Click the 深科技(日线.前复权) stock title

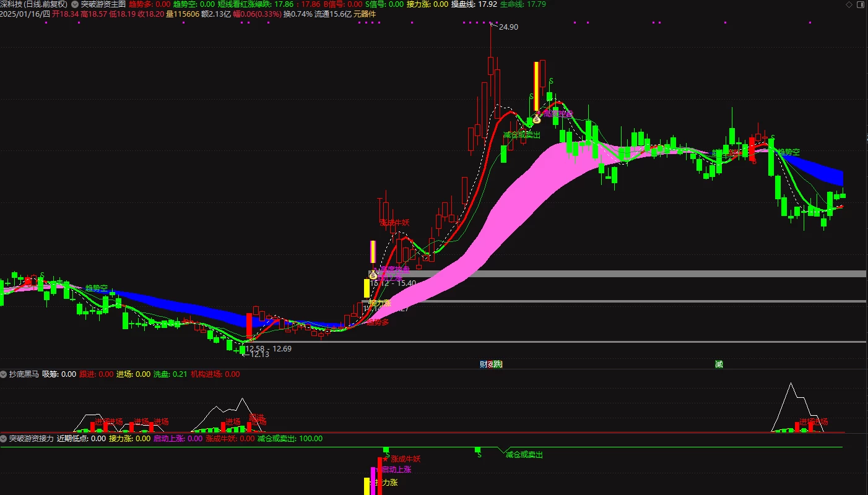[34, 4]
